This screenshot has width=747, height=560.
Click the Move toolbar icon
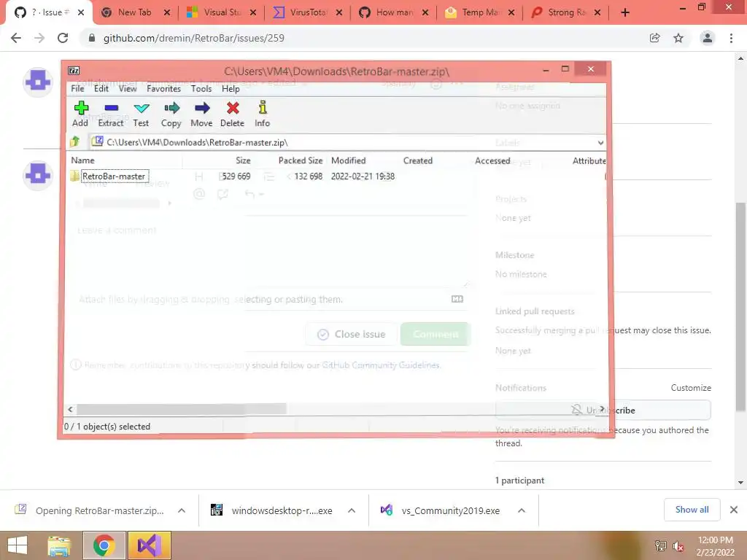201,114
